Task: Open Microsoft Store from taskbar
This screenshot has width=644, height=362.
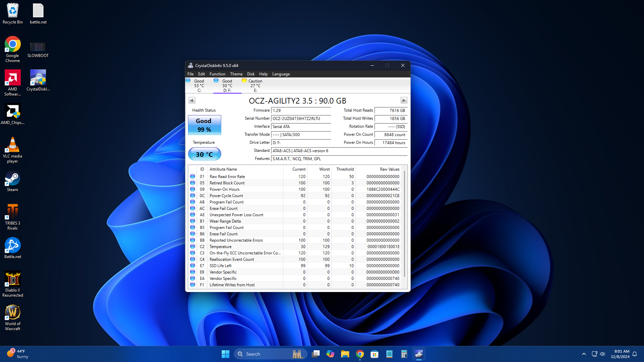Action: (375, 354)
